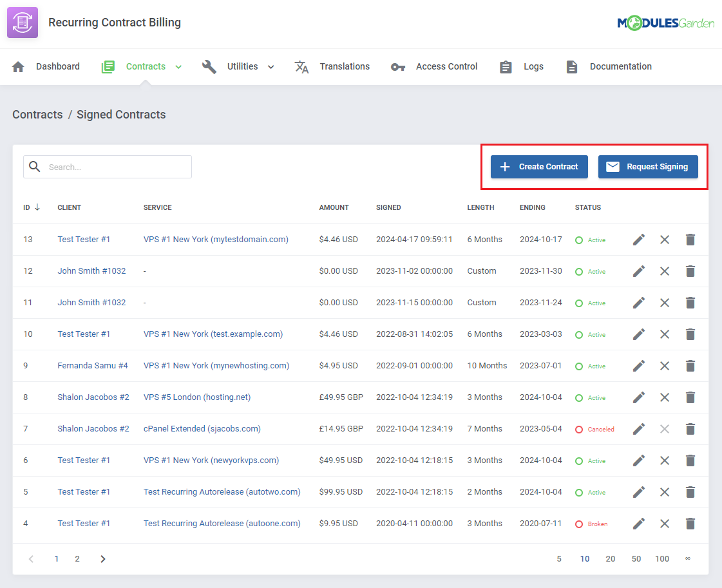The image size is (722, 588).
Task: Sort by ENDING column header
Action: (x=532, y=207)
